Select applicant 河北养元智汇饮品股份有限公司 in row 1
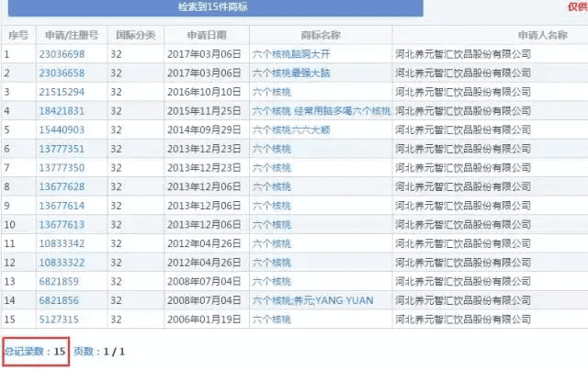 (463, 54)
